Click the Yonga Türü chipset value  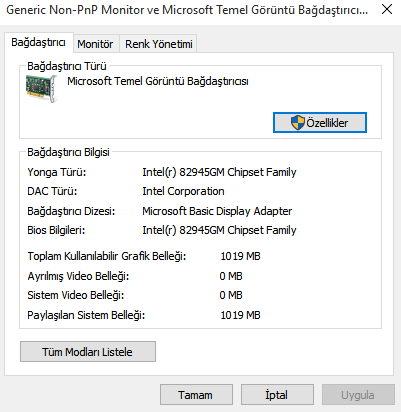[x=219, y=172]
